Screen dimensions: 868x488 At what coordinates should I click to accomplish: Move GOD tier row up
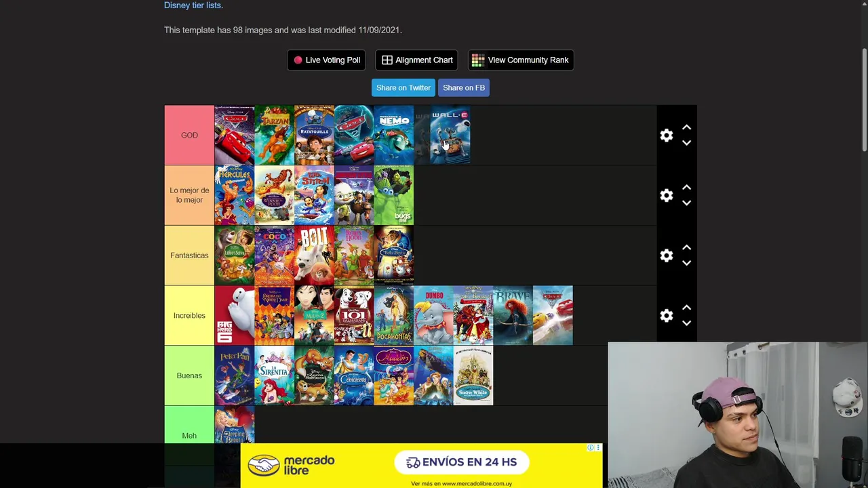click(686, 127)
